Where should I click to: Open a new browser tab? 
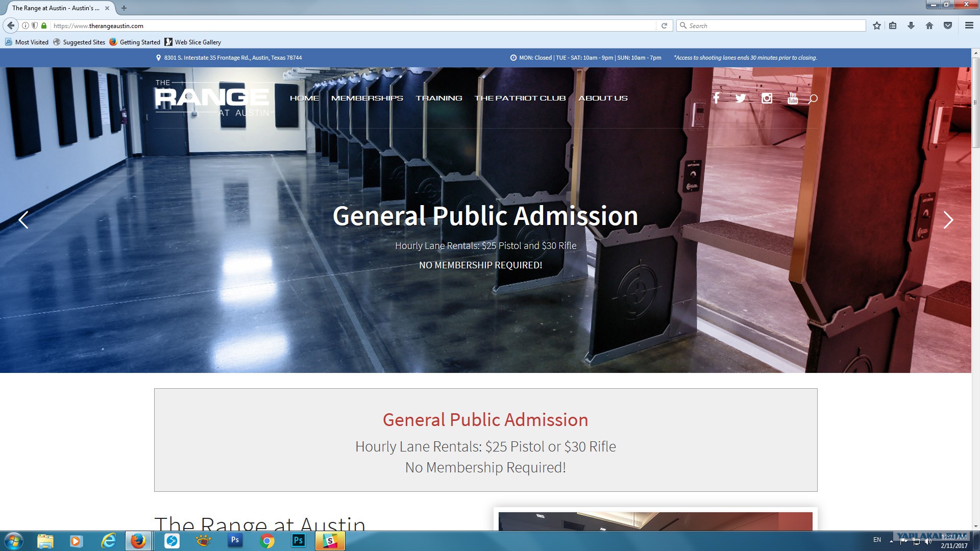pyautogui.click(x=124, y=8)
